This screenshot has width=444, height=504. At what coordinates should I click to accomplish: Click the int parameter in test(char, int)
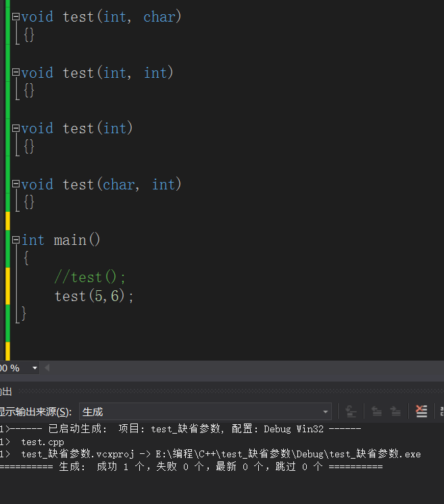pos(164,185)
